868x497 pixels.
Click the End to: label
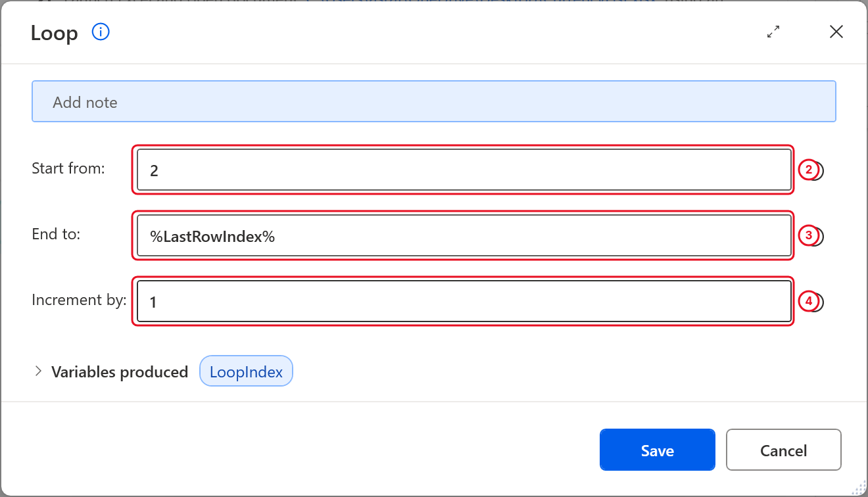[x=56, y=233]
